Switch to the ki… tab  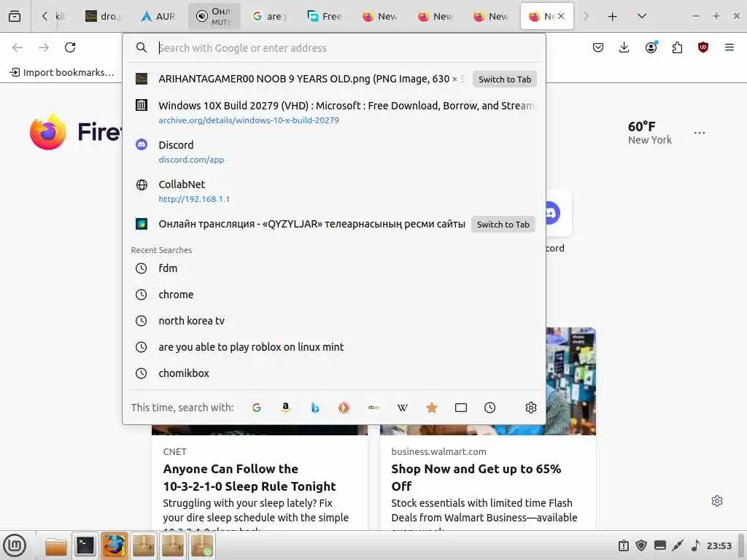(x=60, y=16)
